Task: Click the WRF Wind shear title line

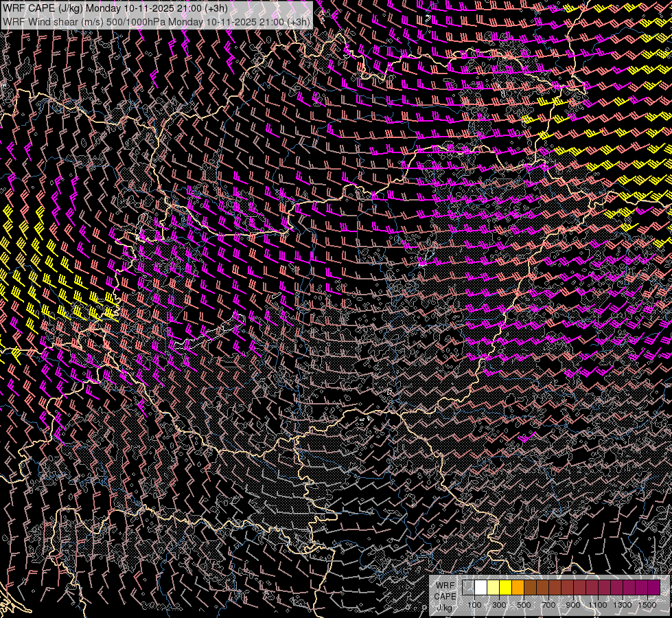Action: [x=157, y=22]
